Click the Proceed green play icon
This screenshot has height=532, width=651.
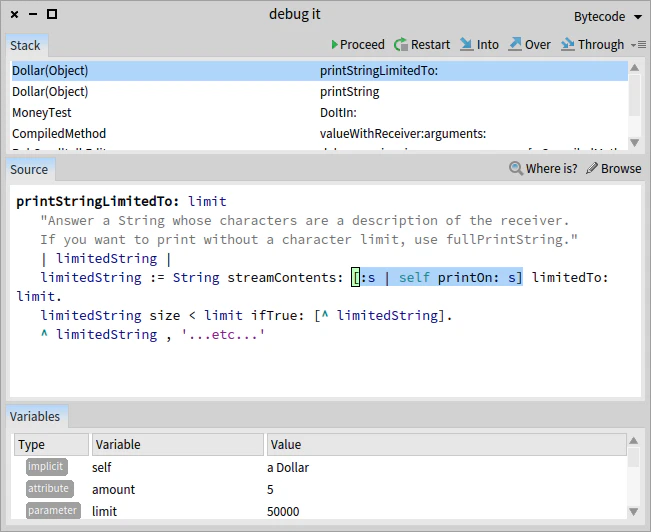click(x=335, y=44)
